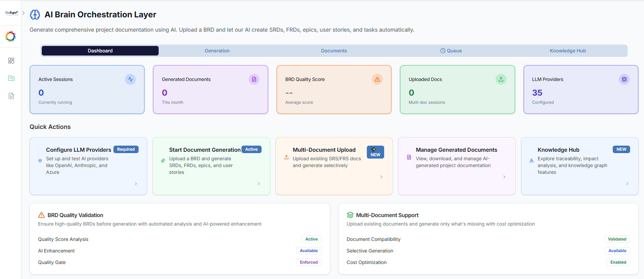Click the BRD Quality Score stat card
This screenshot has height=279, width=644.
(334, 89)
